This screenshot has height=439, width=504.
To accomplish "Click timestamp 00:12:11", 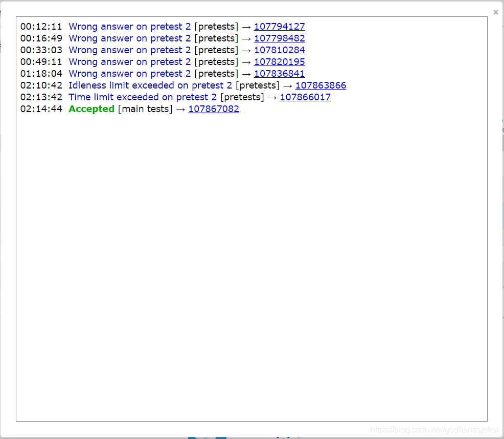I will coord(41,27).
